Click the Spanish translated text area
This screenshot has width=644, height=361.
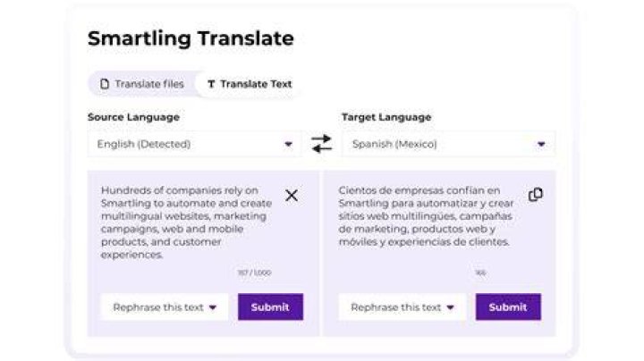[427, 216]
